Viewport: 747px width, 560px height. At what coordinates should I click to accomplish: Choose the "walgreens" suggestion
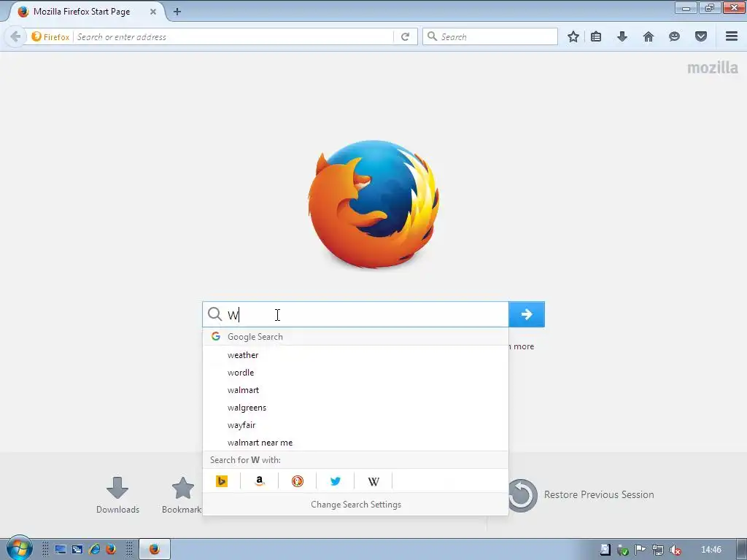(x=355, y=408)
